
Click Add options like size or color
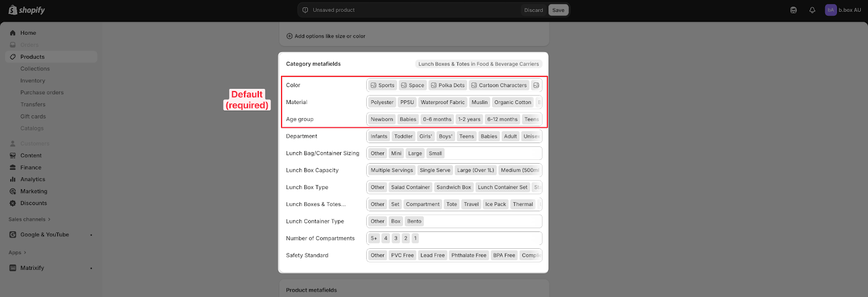tap(325, 36)
